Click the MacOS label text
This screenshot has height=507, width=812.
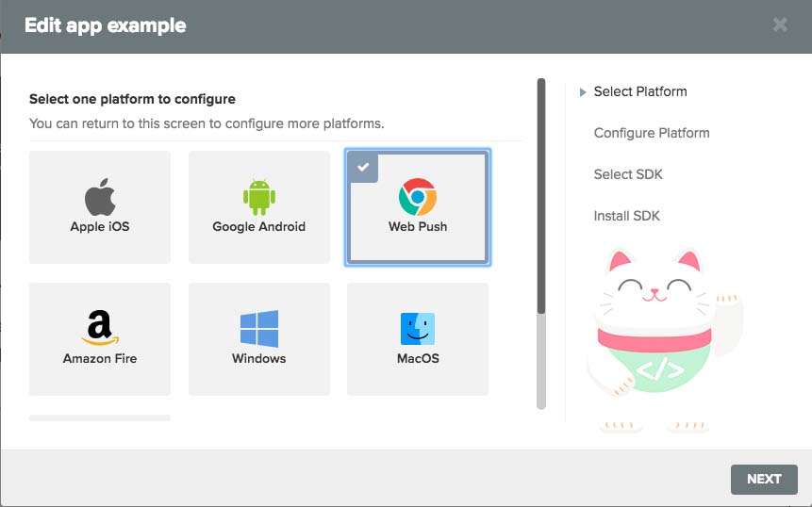418,358
